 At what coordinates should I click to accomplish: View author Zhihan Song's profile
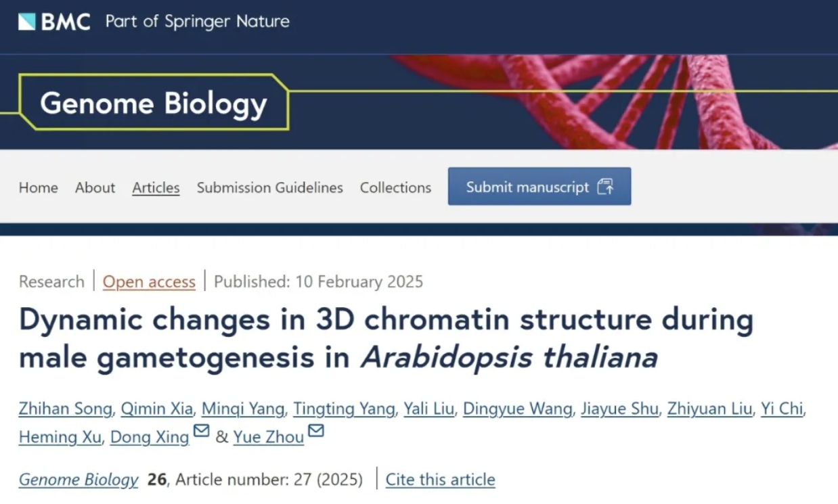point(65,409)
